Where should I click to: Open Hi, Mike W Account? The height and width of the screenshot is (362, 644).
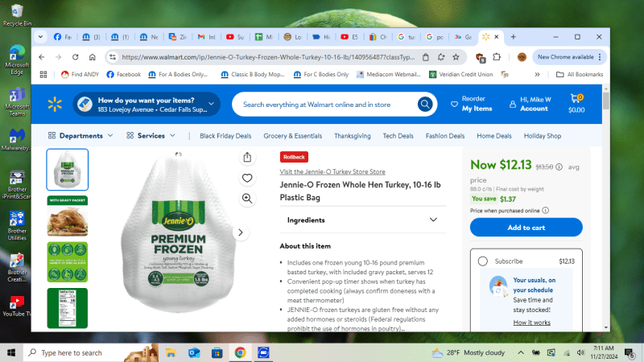530,104
